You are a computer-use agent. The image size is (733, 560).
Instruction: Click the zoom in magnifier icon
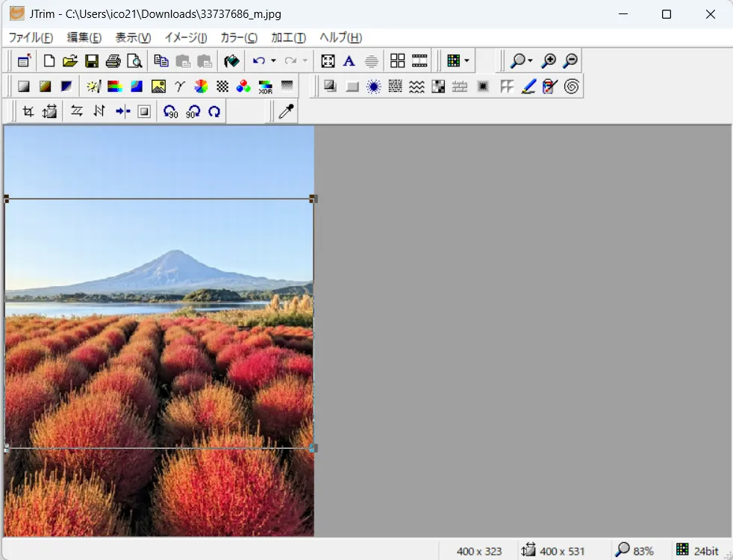(x=549, y=61)
